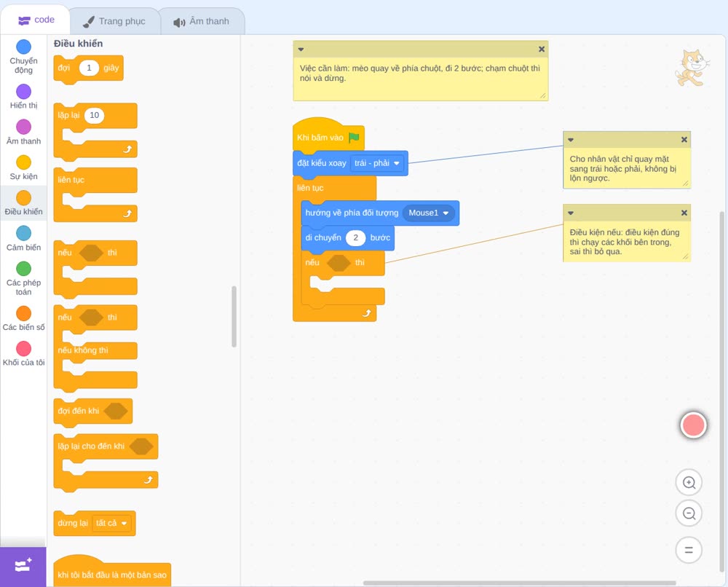This screenshot has width=728, height=587.
Task: Click the add extension button
Action: coord(23,567)
